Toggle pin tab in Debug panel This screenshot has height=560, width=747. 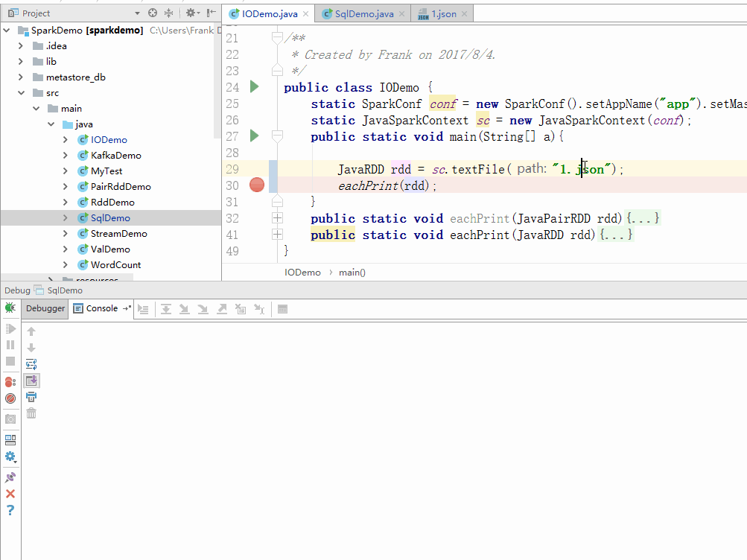(x=10, y=477)
